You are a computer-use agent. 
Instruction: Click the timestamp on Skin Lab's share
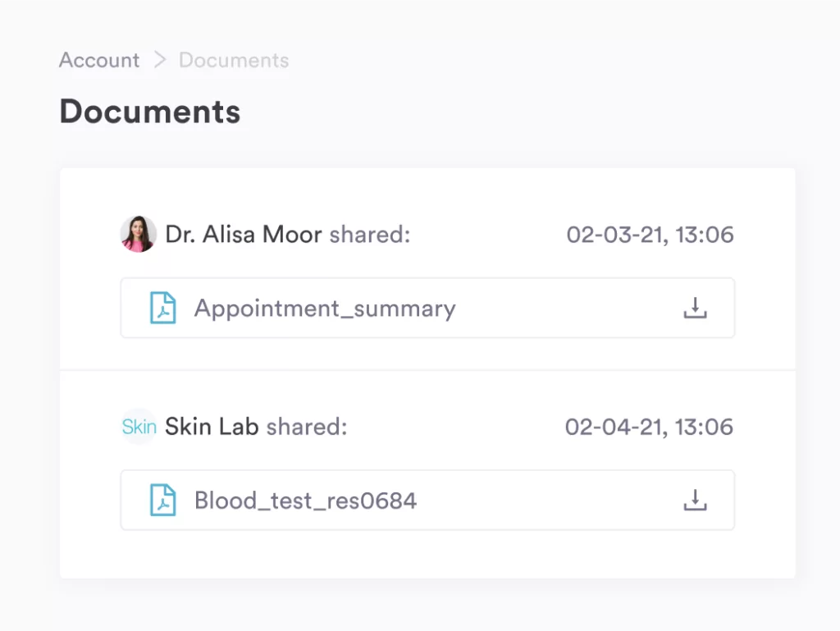(x=650, y=426)
